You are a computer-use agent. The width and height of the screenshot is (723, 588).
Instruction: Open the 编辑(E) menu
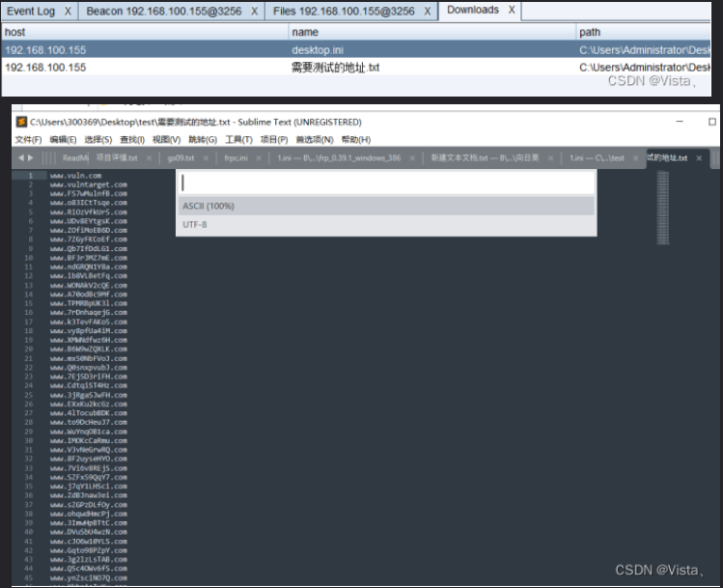[x=63, y=140]
